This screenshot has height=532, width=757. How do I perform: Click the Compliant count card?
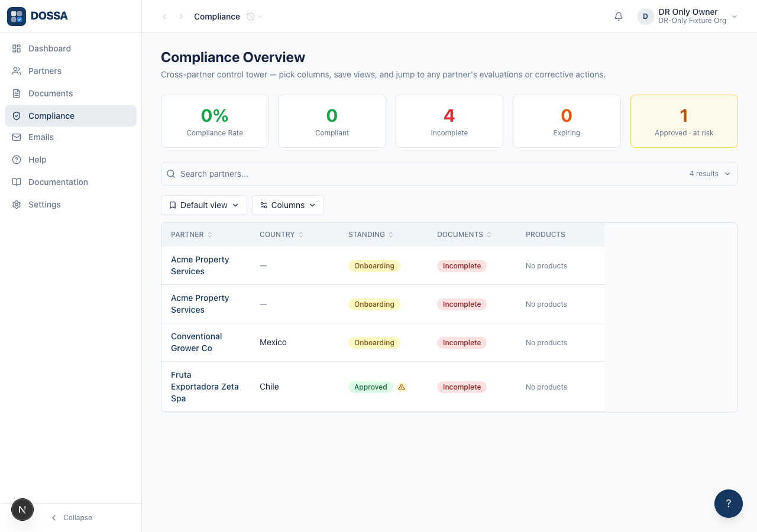pyautogui.click(x=332, y=121)
